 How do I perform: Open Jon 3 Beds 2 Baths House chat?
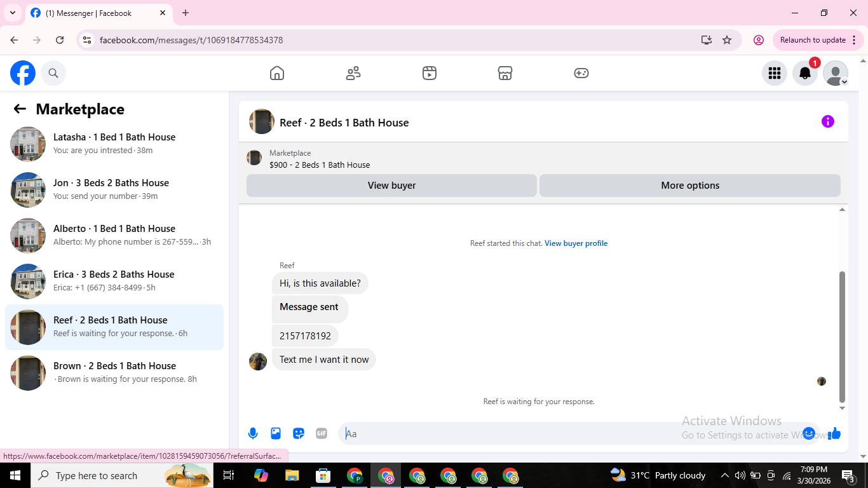pos(114,190)
